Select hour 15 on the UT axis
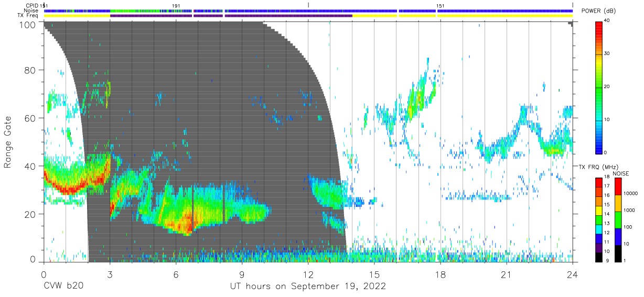 (374, 274)
